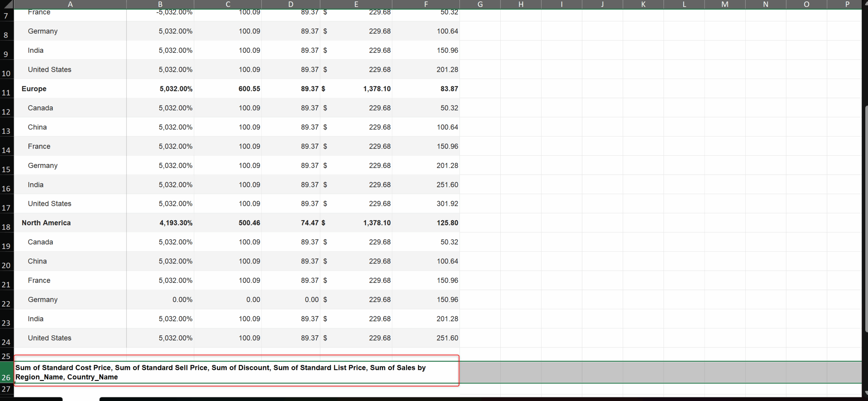The height and width of the screenshot is (401, 868).
Task: Select North America 1,378.10 list price cell
Action: click(376, 223)
